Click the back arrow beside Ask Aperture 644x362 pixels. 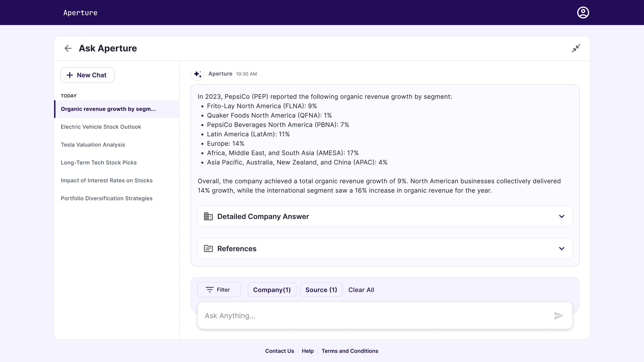68,48
